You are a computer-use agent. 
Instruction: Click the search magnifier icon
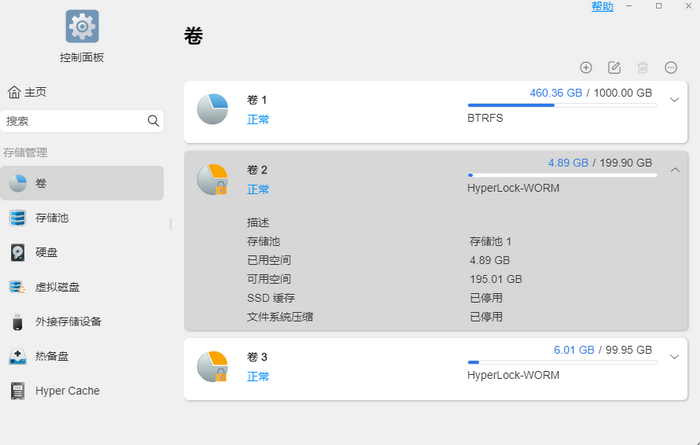pos(153,121)
